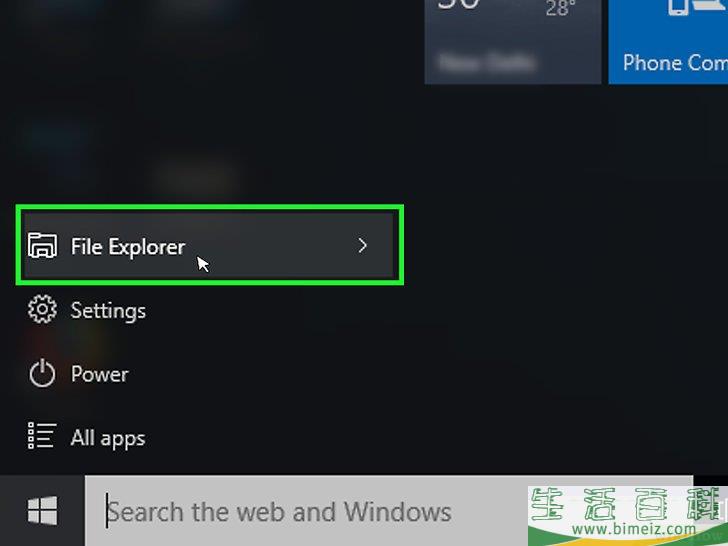The image size is (728, 546).
Task: Click the All apps list icon
Action: [42, 436]
